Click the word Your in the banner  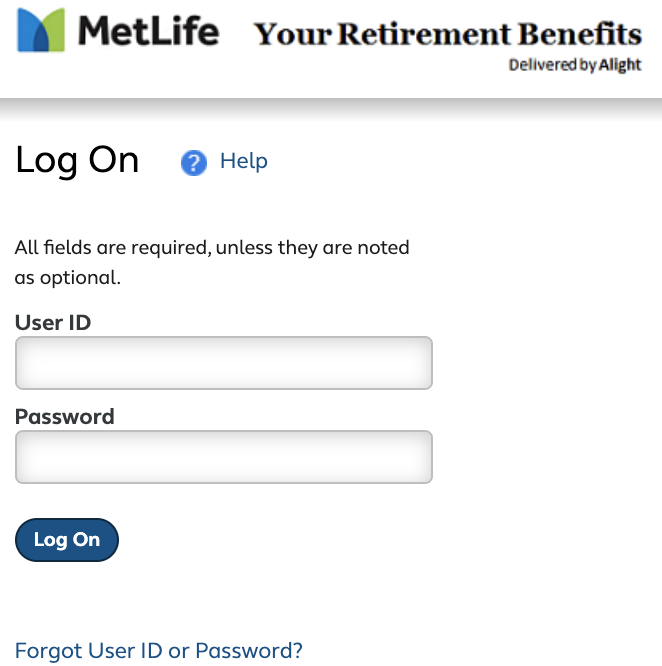point(293,34)
